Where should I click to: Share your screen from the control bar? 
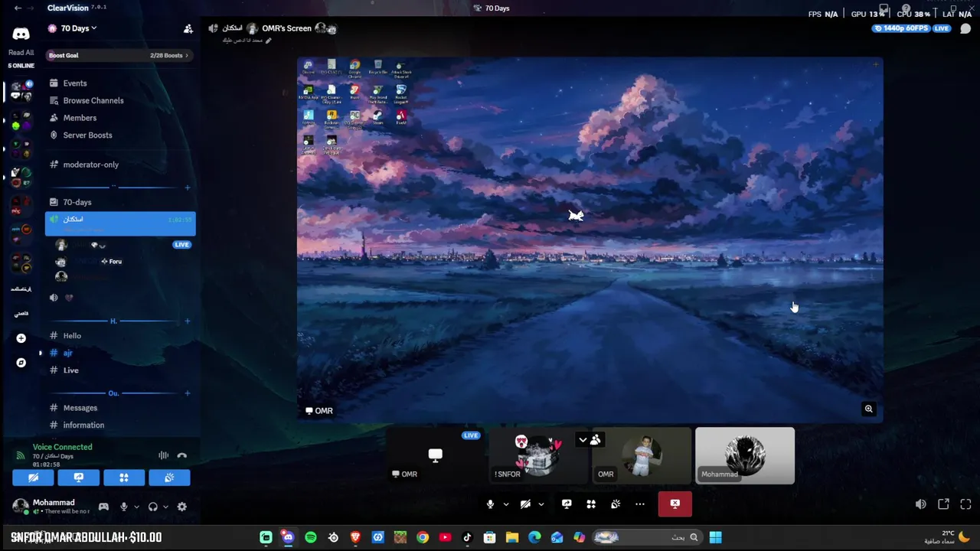567,504
